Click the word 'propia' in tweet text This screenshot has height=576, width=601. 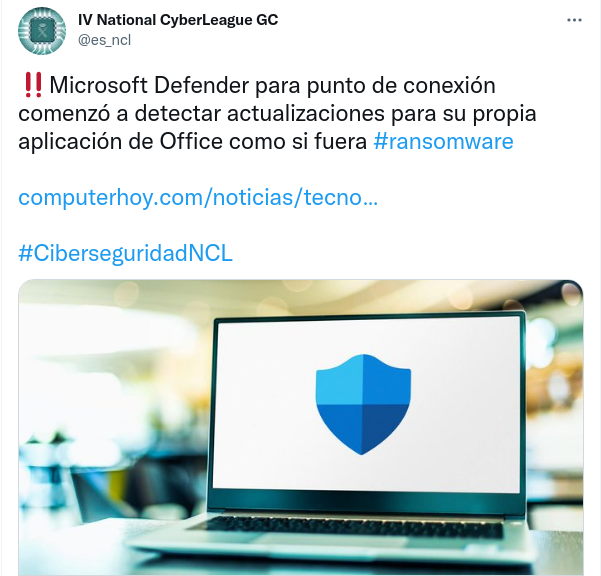(x=504, y=114)
